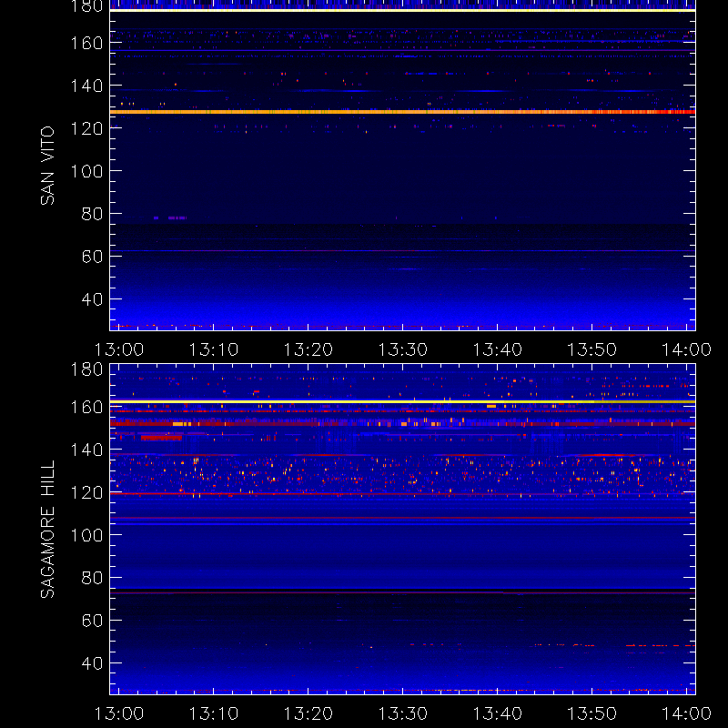This screenshot has width=728, height=728.
Task: Click the 13:30 time label under San Vito plot
Action: [x=403, y=349]
